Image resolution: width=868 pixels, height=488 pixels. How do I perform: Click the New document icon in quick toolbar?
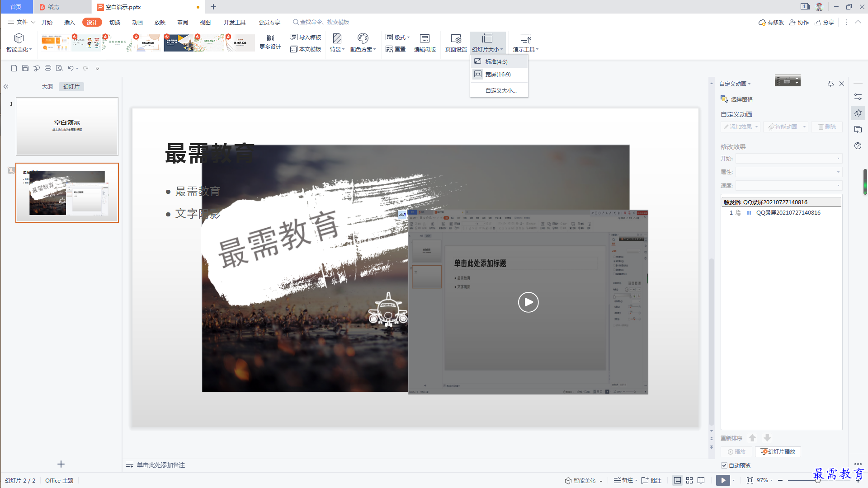14,68
